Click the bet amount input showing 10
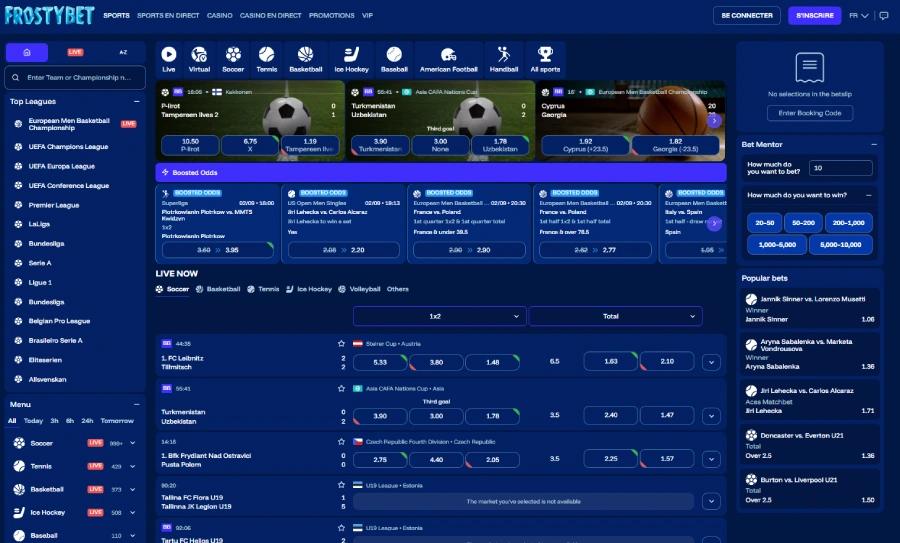Image resolution: width=900 pixels, height=543 pixels. click(x=841, y=168)
